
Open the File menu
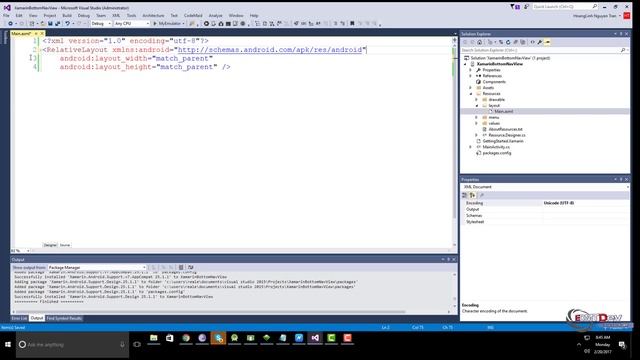[x=6, y=16]
